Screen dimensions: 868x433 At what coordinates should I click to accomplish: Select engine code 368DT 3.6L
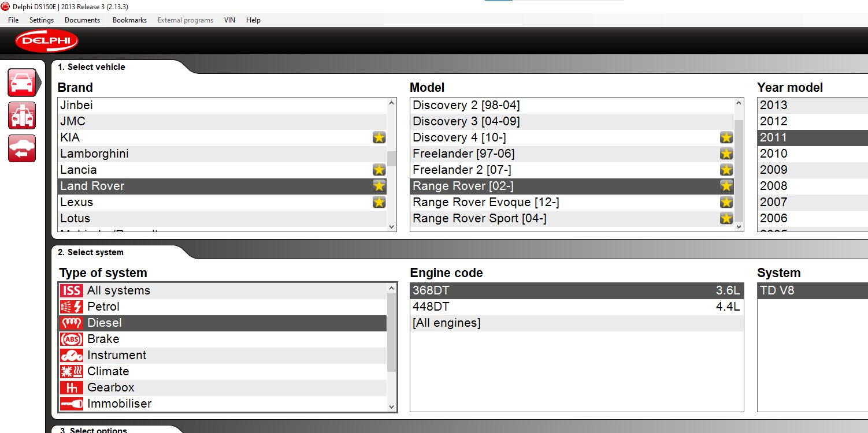(x=577, y=290)
